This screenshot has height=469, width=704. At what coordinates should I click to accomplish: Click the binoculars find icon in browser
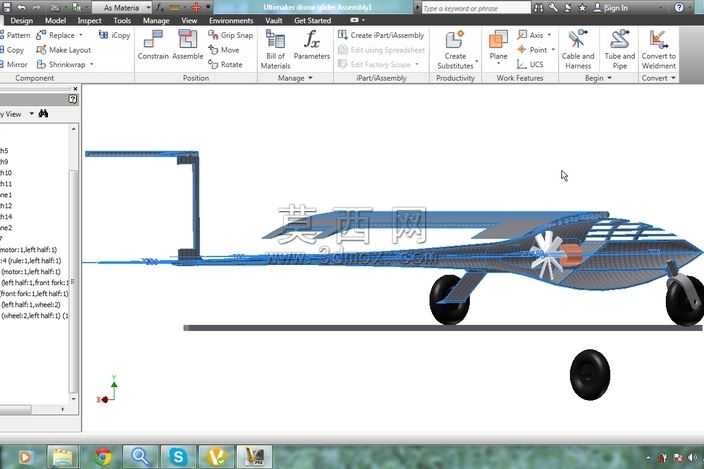[x=43, y=114]
